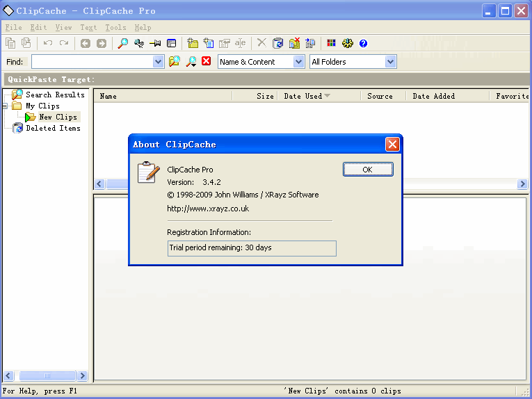
Task: Sort by the Date Used column header
Action: (x=319, y=97)
